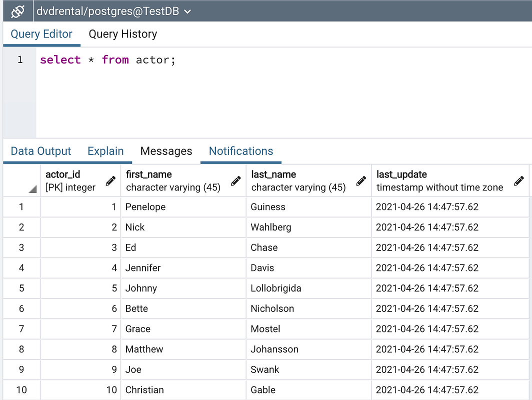Click the last_name cell Johansson
This screenshot has height=400, width=532.
pyautogui.click(x=309, y=349)
